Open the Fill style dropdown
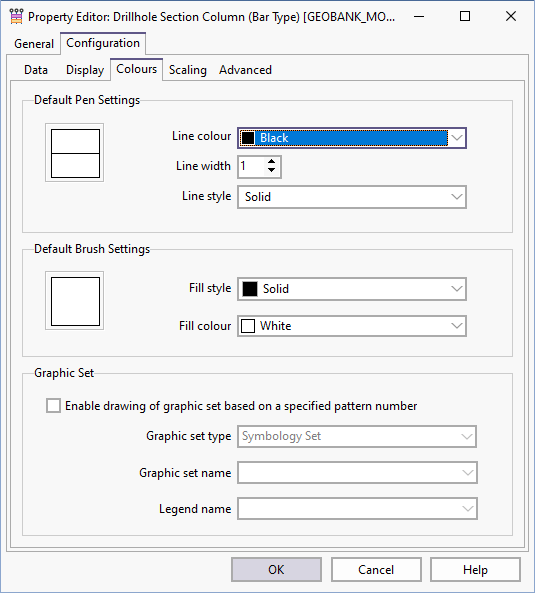This screenshot has width=535, height=593. coord(352,289)
